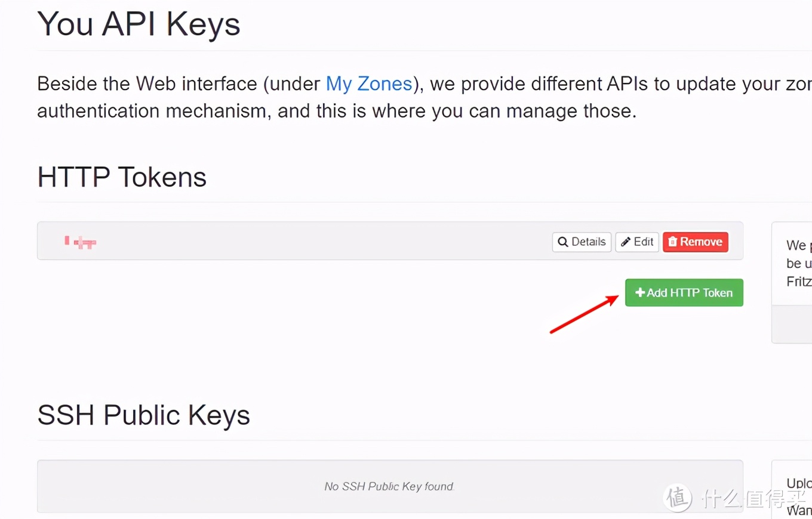This screenshot has width=812, height=519.
Task: Click the "You API Keys" page heading
Action: click(139, 24)
